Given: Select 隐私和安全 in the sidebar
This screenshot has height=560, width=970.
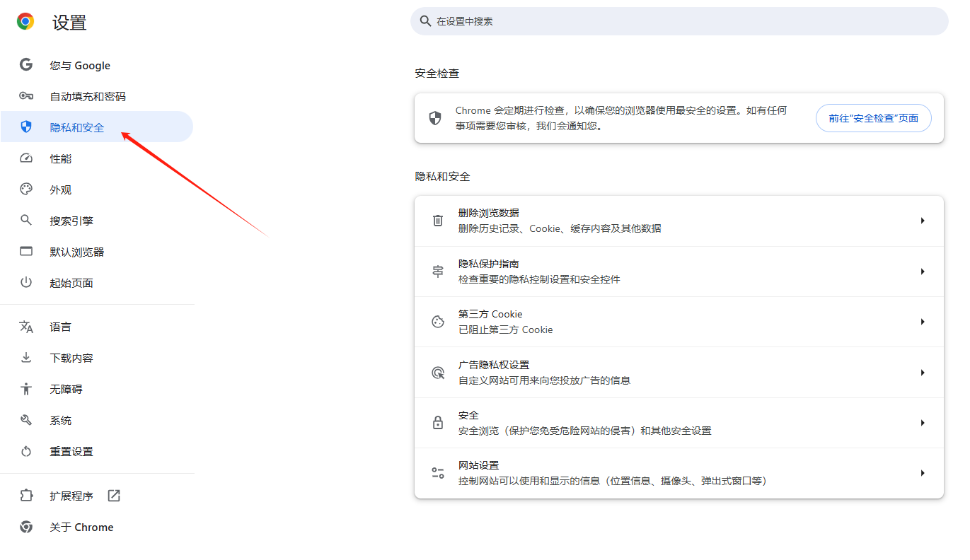Looking at the screenshot, I should point(96,127).
